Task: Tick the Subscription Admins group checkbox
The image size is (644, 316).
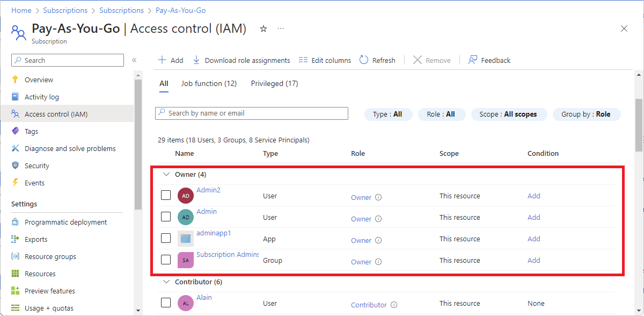Action: 166,260
